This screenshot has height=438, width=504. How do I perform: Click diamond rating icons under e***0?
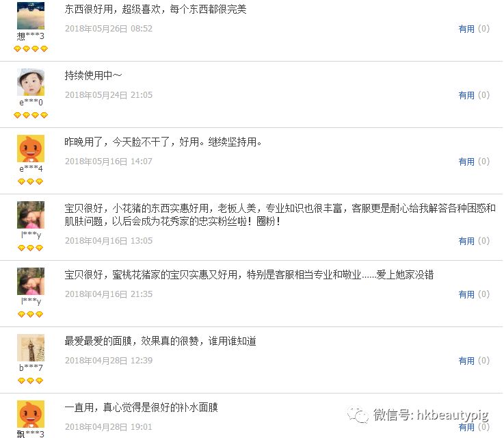(31, 115)
